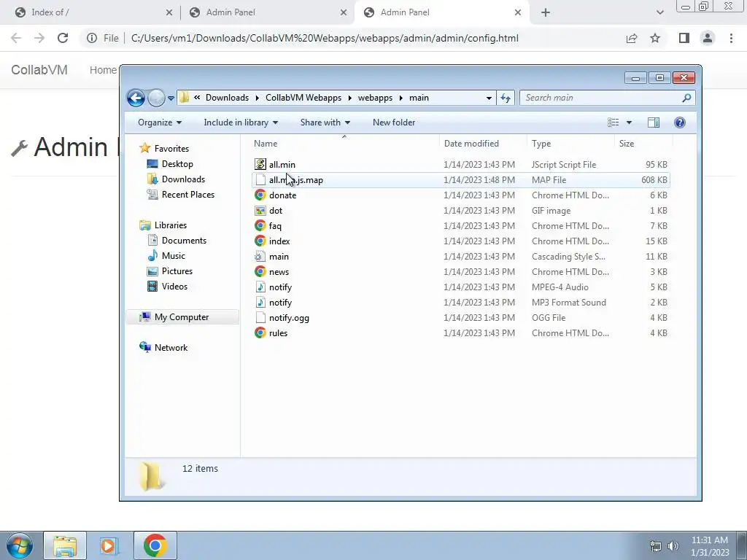This screenshot has width=747, height=560.
Task: Open the Share with menu
Action: [325, 122]
